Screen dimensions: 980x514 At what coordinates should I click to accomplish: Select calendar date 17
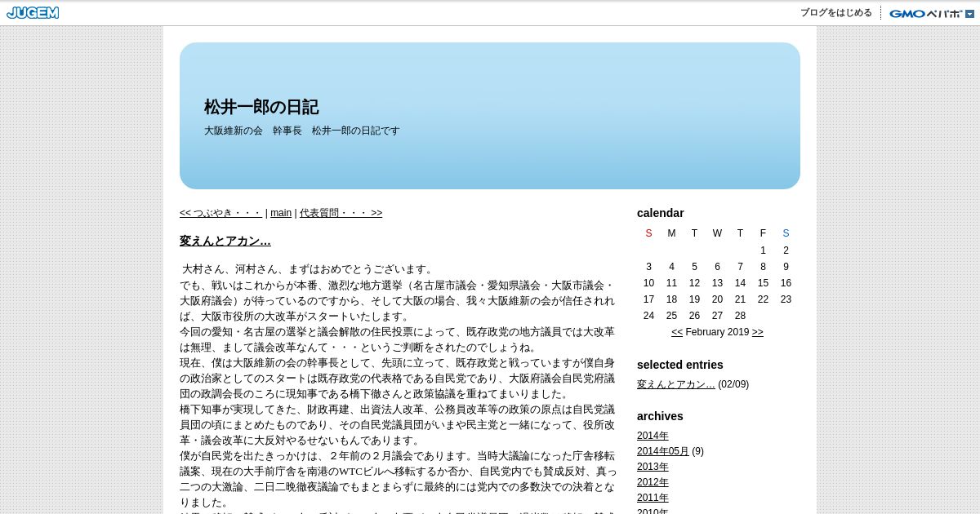[x=648, y=299]
